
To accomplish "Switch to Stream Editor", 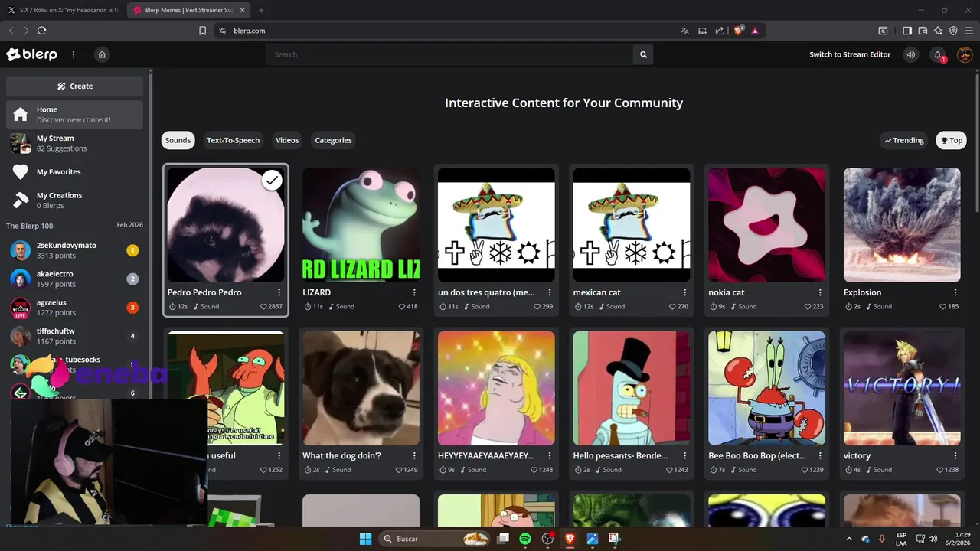I will pyautogui.click(x=850, y=54).
